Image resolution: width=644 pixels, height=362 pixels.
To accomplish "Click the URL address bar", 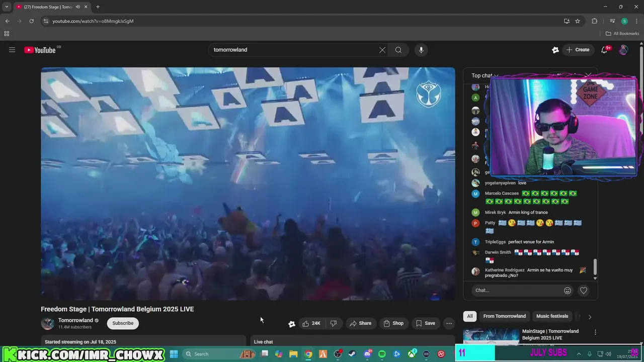I will 302,21.
